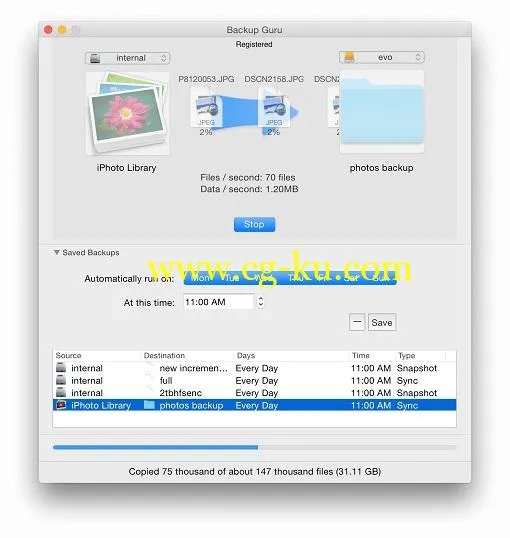Sort the list by the Type column header
This screenshot has height=538, width=510.
[x=421, y=355]
